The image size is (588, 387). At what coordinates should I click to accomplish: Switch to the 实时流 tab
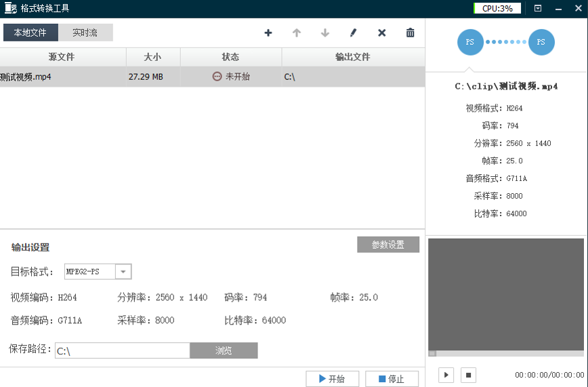tap(85, 33)
